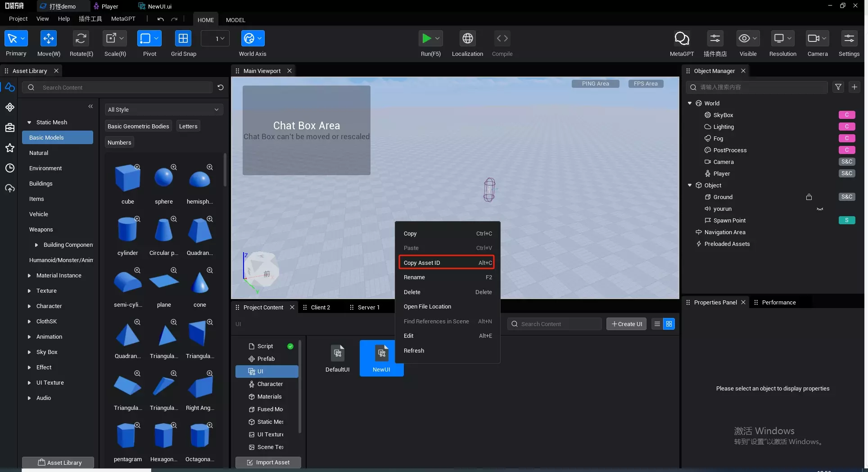Click the redo arrow
The width and height of the screenshot is (868, 472).
point(174,19)
